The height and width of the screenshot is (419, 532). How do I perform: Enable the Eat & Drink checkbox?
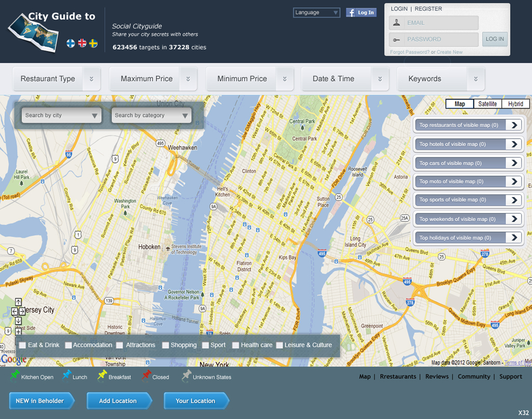point(22,345)
